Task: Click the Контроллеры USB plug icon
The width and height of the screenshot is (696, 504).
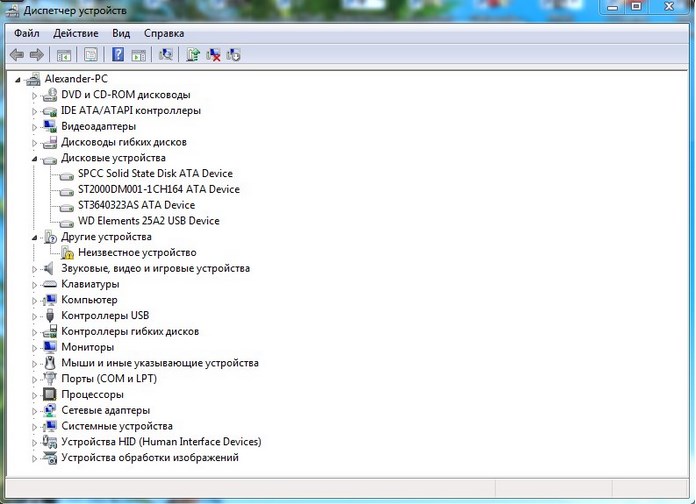Action: point(50,316)
